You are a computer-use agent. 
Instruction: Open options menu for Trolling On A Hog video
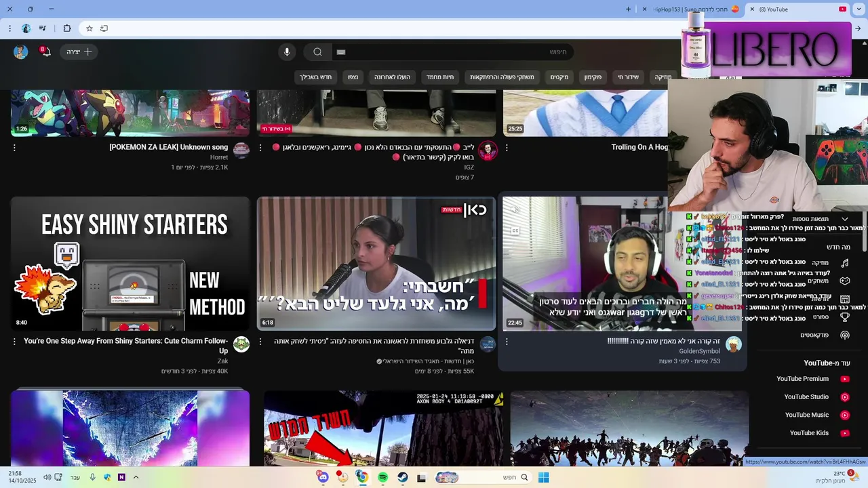(x=507, y=148)
